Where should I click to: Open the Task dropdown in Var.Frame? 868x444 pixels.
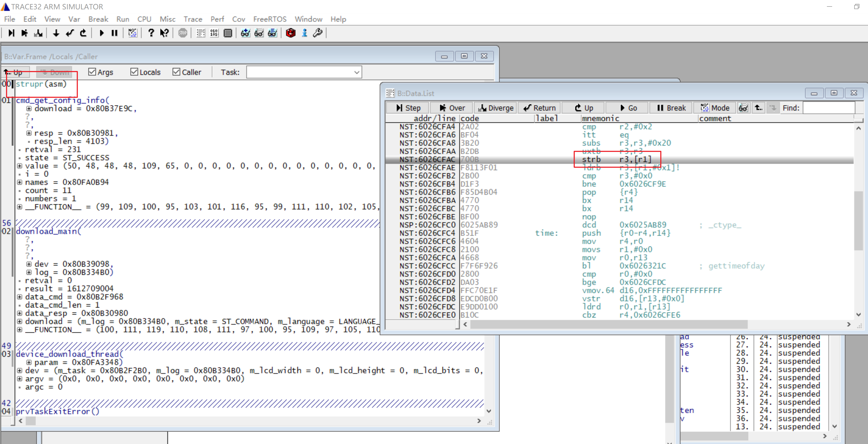357,72
